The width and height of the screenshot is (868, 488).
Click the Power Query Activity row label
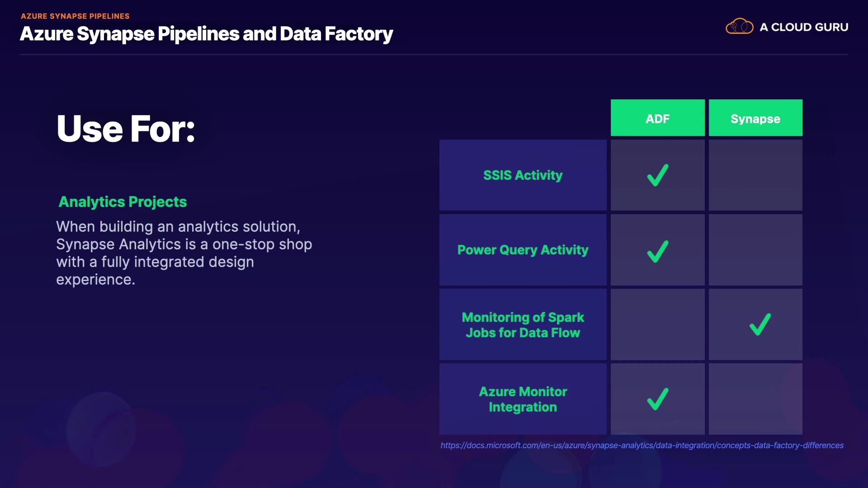tap(523, 250)
